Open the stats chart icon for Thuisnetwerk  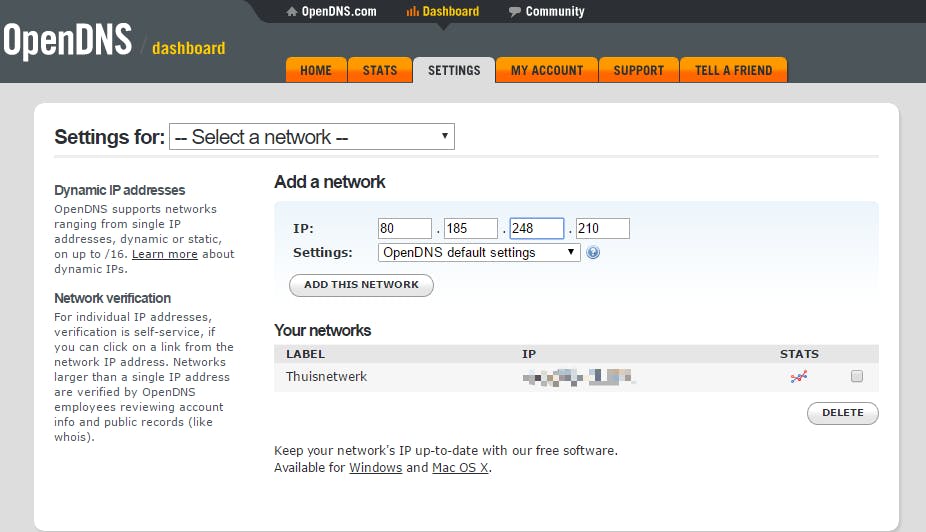click(x=798, y=377)
